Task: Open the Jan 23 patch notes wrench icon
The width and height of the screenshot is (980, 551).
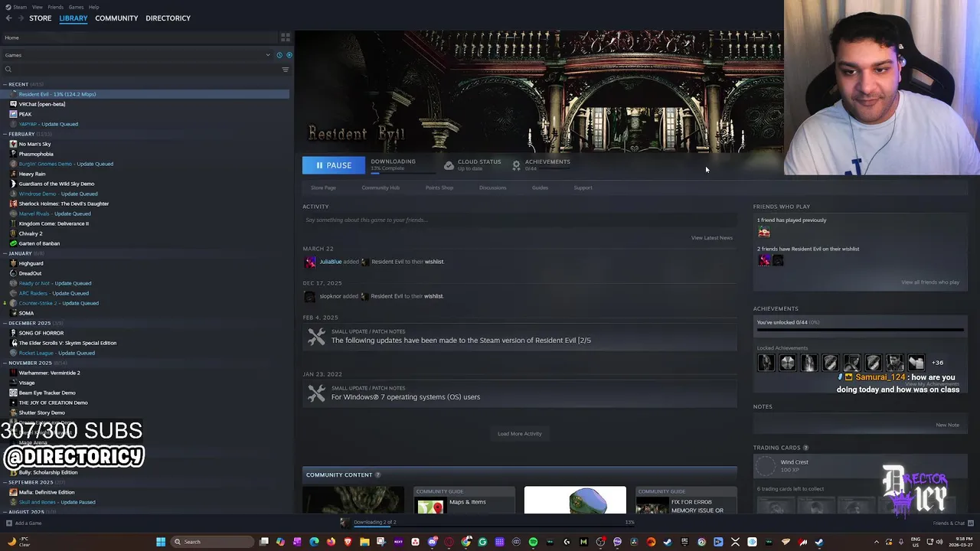Action: pyautogui.click(x=316, y=393)
